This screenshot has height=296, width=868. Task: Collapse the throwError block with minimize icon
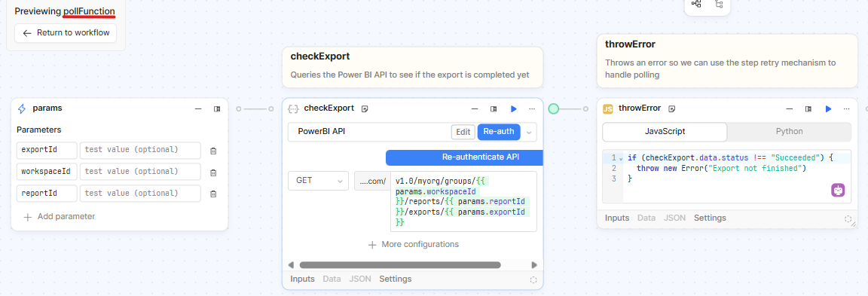(790, 109)
